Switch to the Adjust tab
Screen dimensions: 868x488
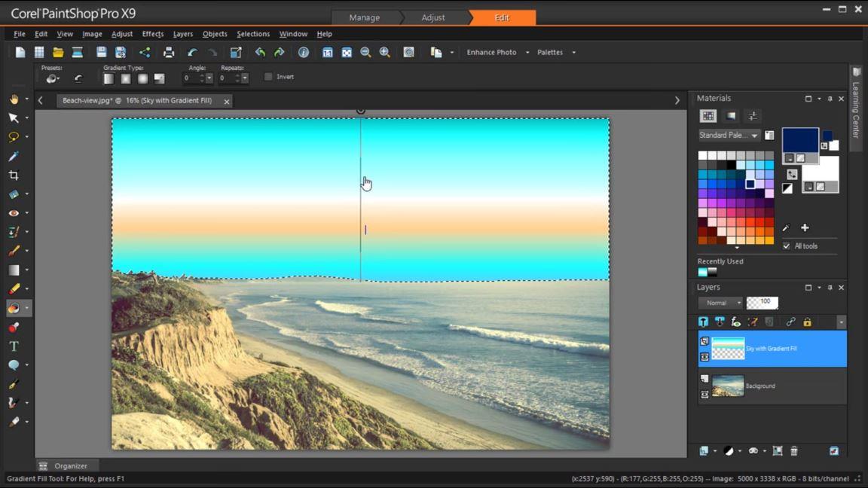point(433,18)
